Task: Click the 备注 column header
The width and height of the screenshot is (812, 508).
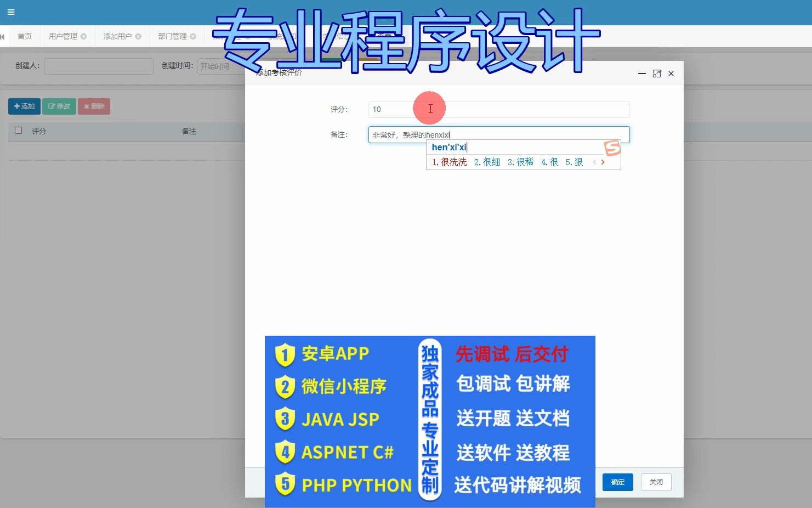Action: point(189,131)
